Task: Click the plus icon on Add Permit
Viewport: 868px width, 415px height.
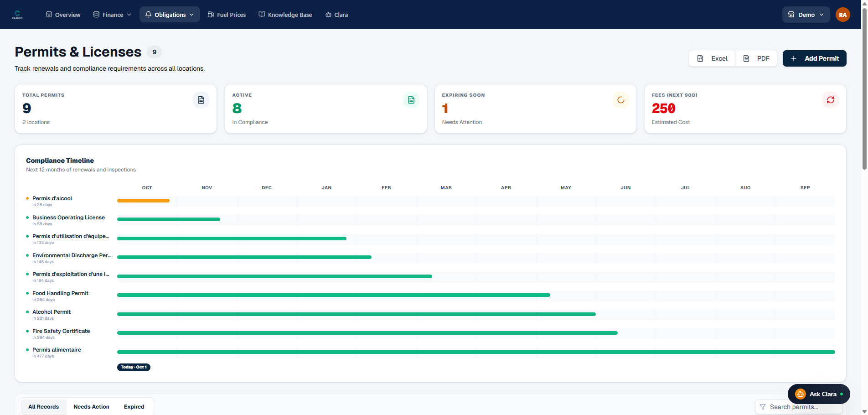Action: coord(794,58)
